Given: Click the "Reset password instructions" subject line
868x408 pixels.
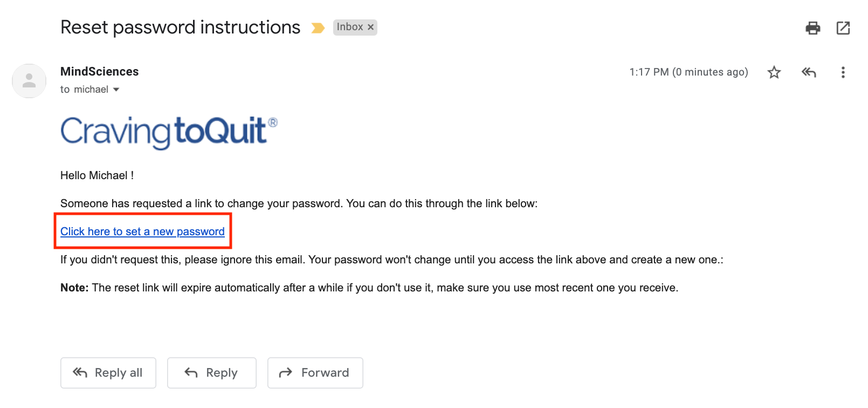Looking at the screenshot, I should [180, 28].
